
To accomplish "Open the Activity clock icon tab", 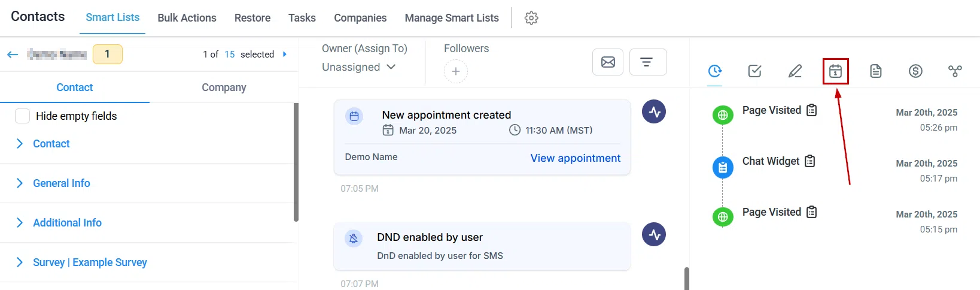I will click(715, 71).
